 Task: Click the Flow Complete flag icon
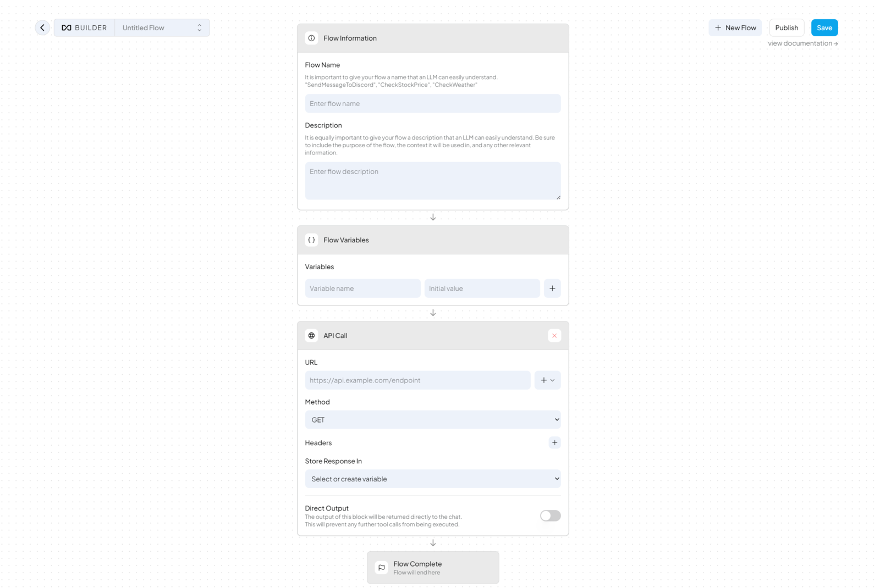[x=381, y=568]
